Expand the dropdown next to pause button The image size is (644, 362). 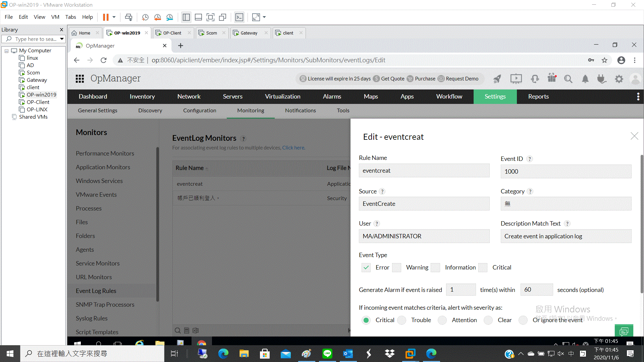(x=114, y=17)
